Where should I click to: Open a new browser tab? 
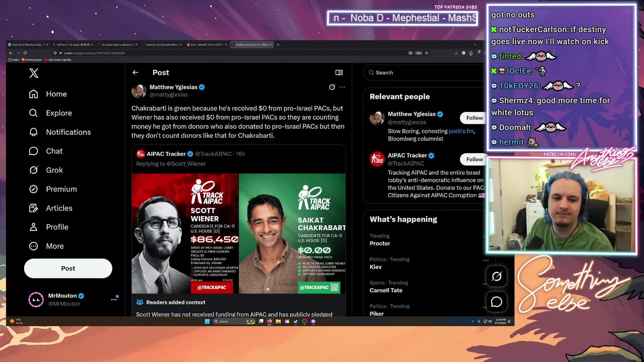[x=278, y=45]
